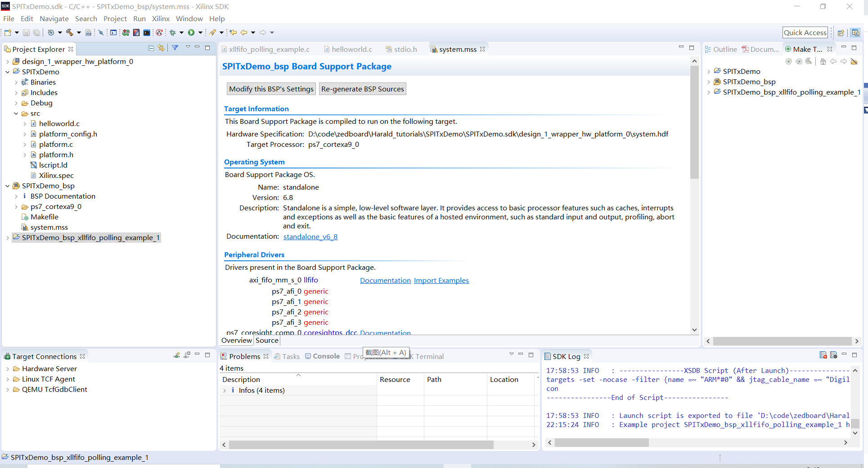The width and height of the screenshot is (868, 468).
Task: Click the Problems horizontal scrollbar thumb
Action: [x=361, y=445]
